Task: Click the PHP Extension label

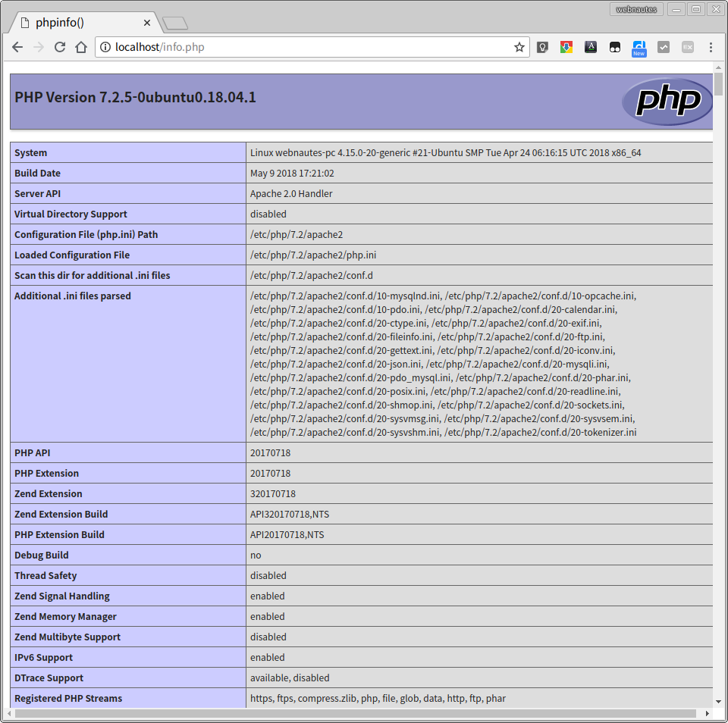Action: (46, 473)
